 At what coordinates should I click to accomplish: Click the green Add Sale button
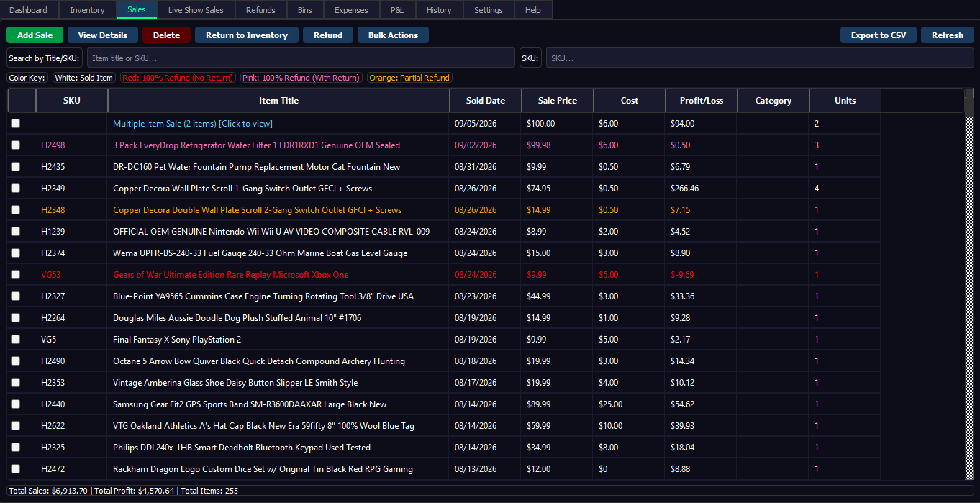click(35, 35)
